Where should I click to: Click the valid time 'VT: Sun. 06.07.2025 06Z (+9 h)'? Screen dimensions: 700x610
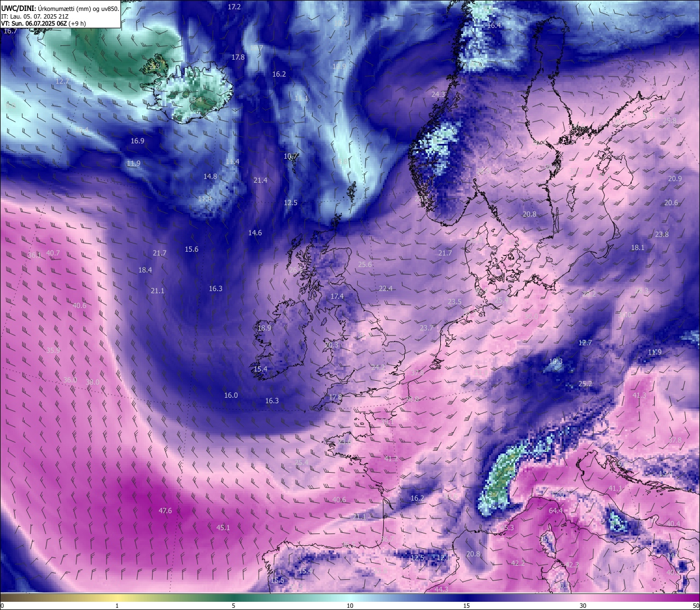click(x=43, y=24)
